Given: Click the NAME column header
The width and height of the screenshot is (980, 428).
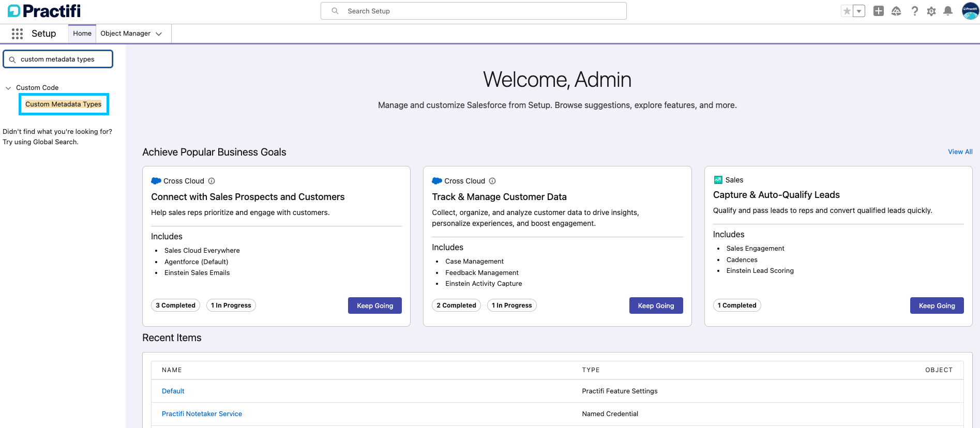Looking at the screenshot, I should (x=172, y=370).
